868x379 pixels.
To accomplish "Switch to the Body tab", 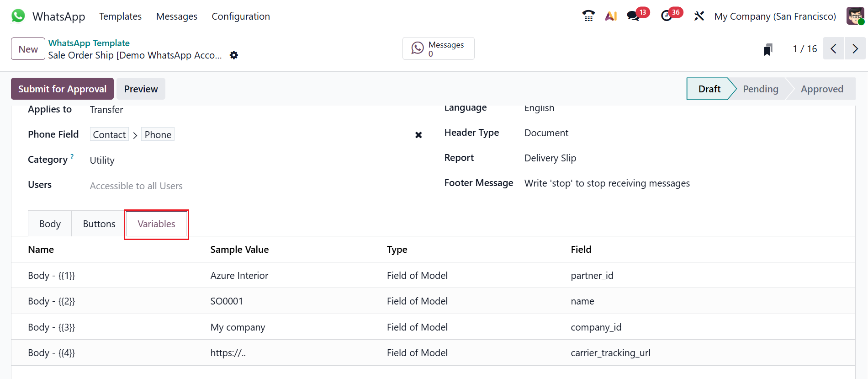I will pyautogui.click(x=50, y=224).
